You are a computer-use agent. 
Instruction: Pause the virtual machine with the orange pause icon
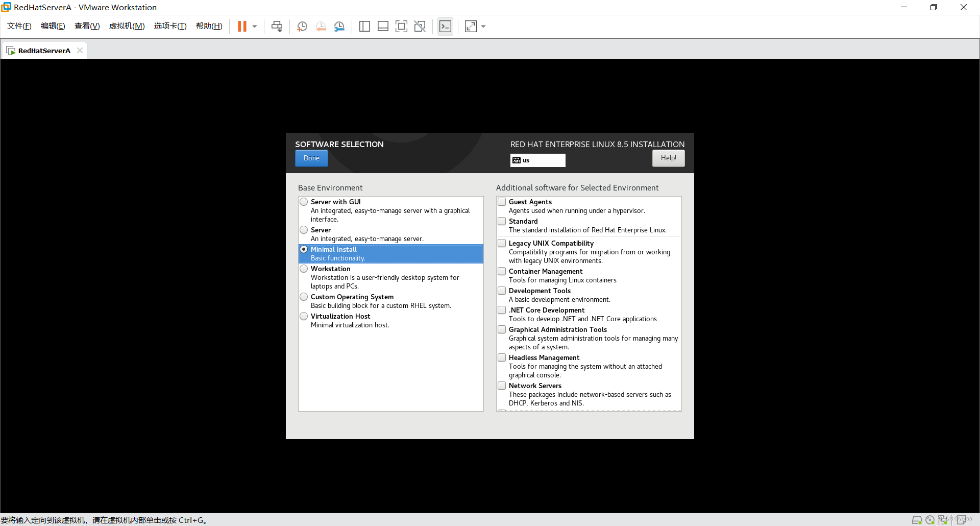tap(242, 27)
